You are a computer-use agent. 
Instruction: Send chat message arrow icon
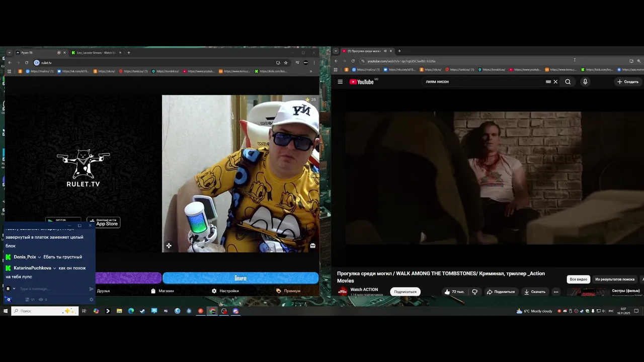91,289
